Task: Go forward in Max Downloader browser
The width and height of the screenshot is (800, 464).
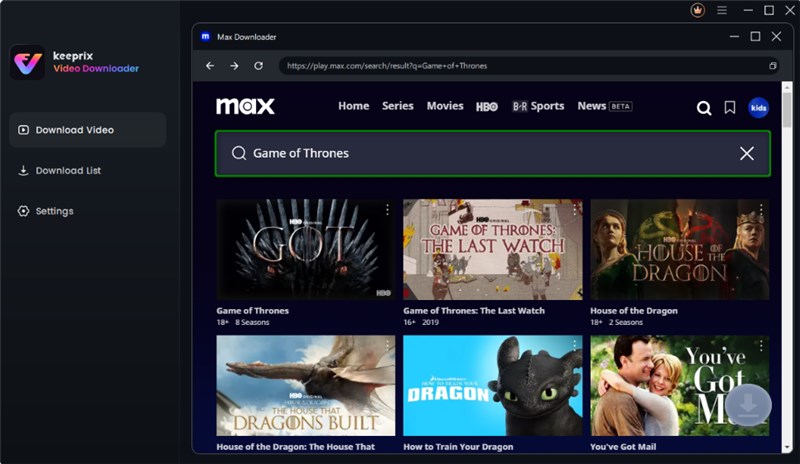Action: [234, 66]
